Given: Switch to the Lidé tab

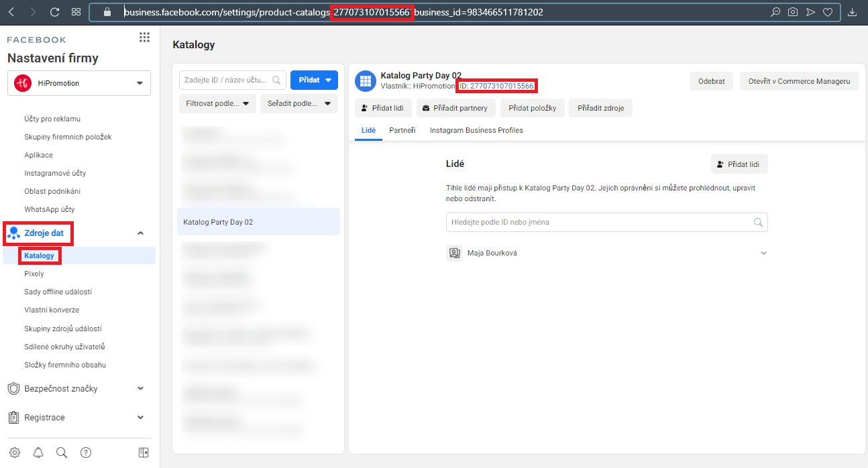Looking at the screenshot, I should coord(368,130).
